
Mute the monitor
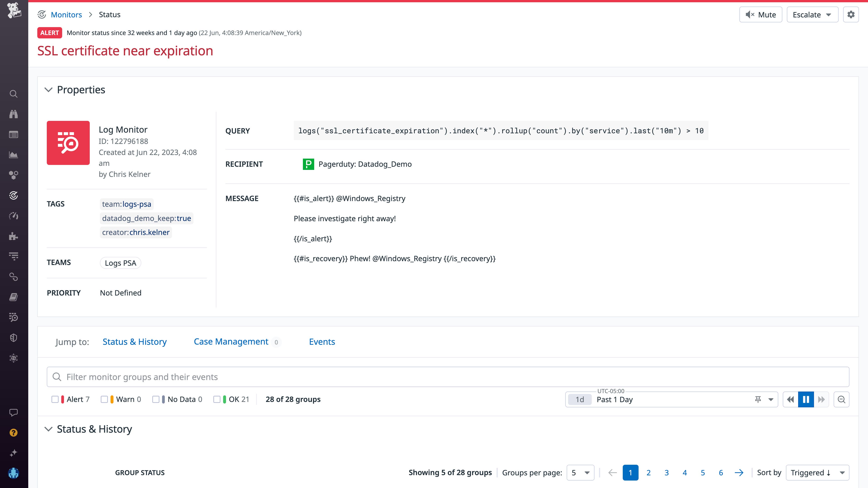[760, 14]
